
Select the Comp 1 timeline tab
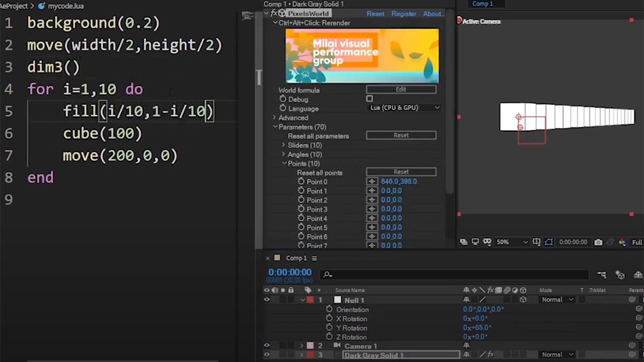click(296, 258)
